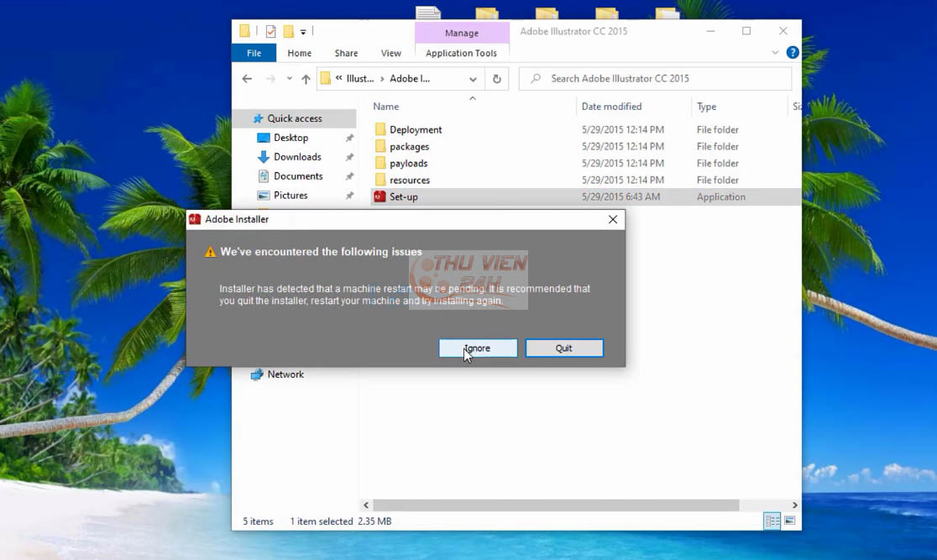Open the Share ribbon tab
The height and width of the screenshot is (560, 937).
[346, 53]
